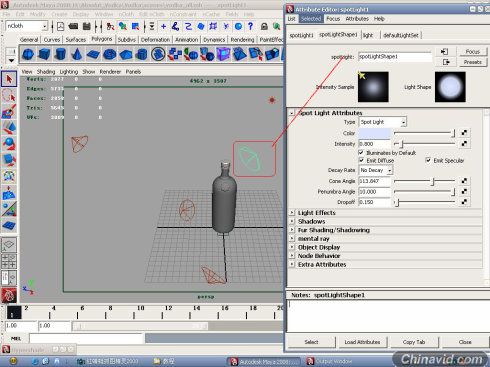Click the Light Shape preview thumbnail
The image size is (490, 367).
pyautogui.click(x=450, y=87)
